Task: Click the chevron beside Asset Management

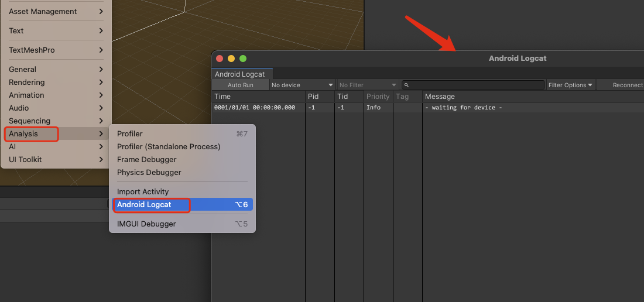Action: (x=101, y=12)
